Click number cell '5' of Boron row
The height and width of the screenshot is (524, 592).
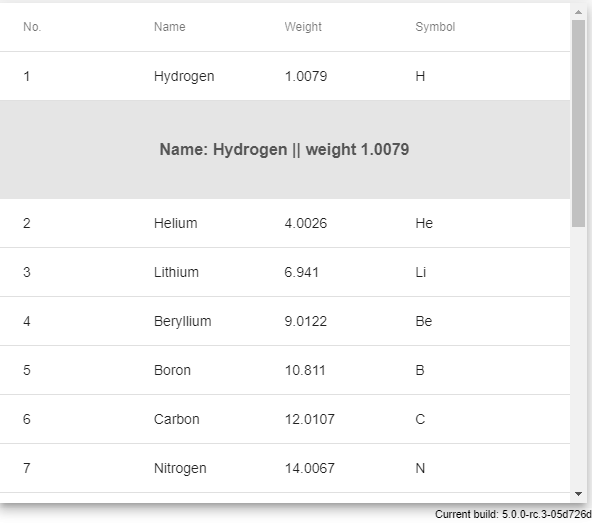tap(26, 370)
